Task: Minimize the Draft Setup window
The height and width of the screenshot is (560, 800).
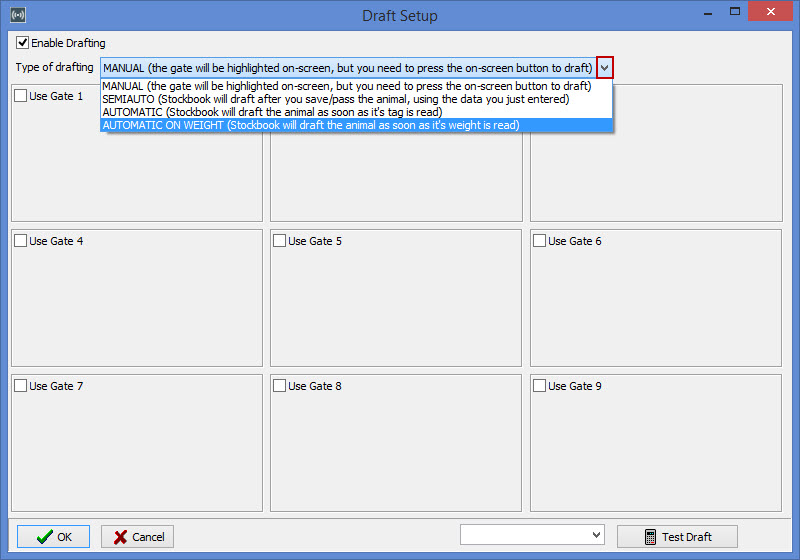Action: coord(708,12)
